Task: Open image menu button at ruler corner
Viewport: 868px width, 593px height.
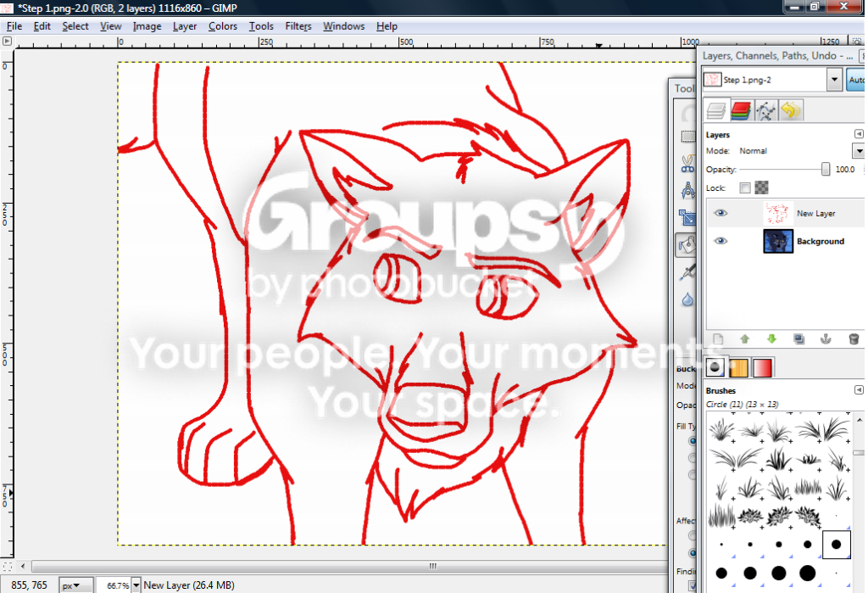Action: point(7,41)
